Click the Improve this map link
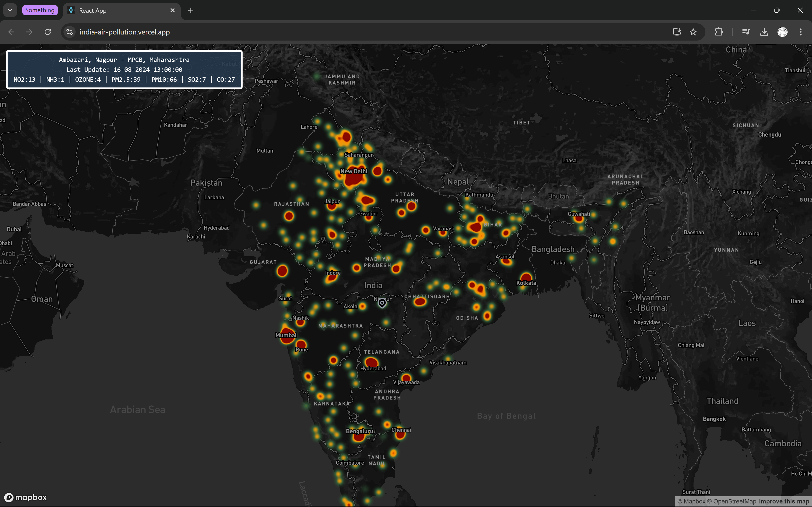The width and height of the screenshot is (812, 507). (784, 502)
